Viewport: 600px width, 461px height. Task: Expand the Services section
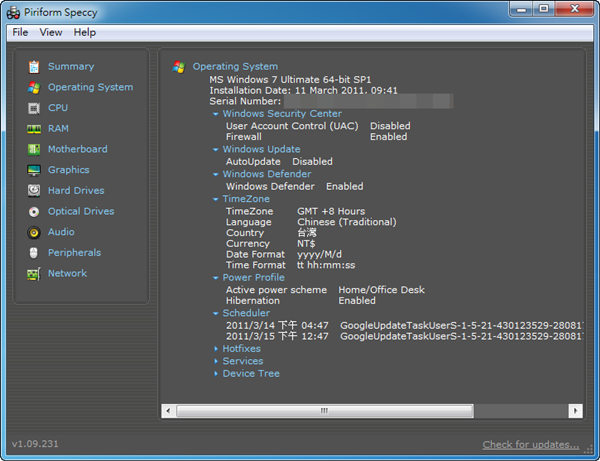pos(215,361)
